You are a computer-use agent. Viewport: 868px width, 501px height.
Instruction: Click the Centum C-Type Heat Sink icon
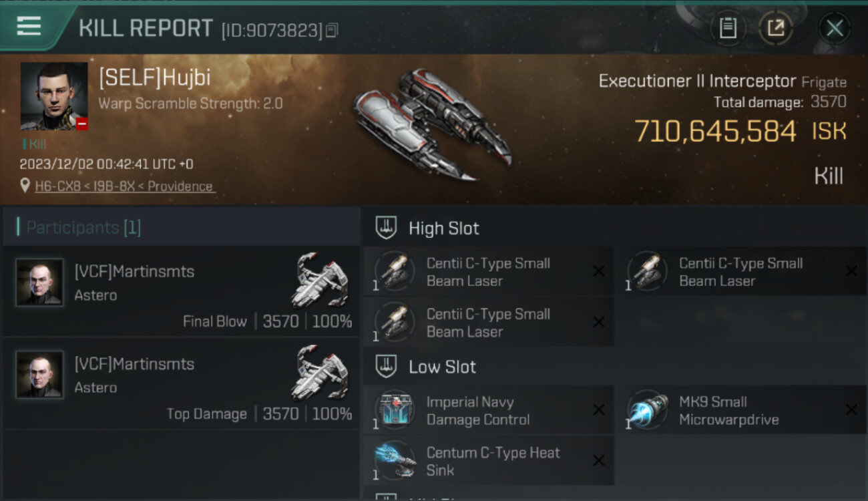(394, 461)
